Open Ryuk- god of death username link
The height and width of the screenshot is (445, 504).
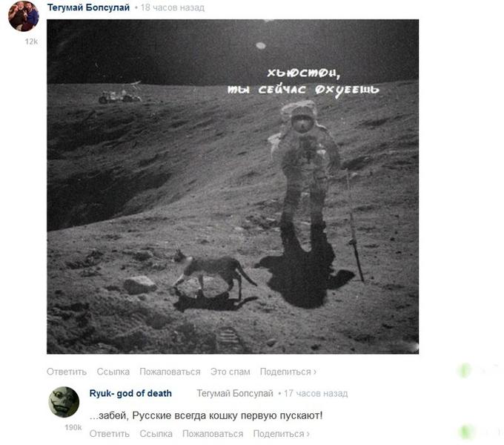click(130, 393)
